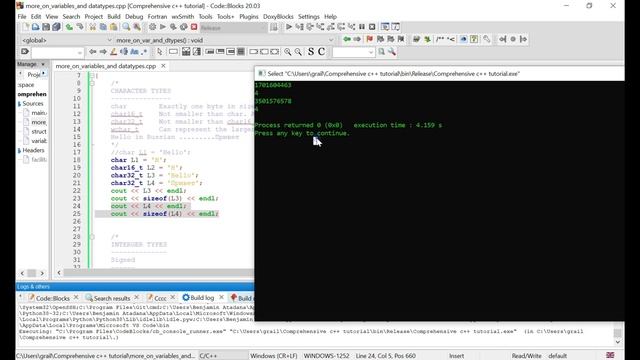The width and height of the screenshot is (640, 360).
Task: Open the Manage panel dropdown arrow
Action: [43, 64]
